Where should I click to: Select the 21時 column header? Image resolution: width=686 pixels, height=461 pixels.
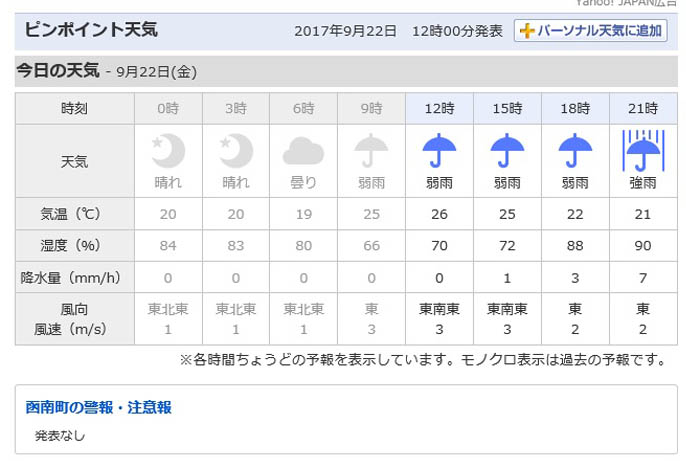(x=643, y=108)
